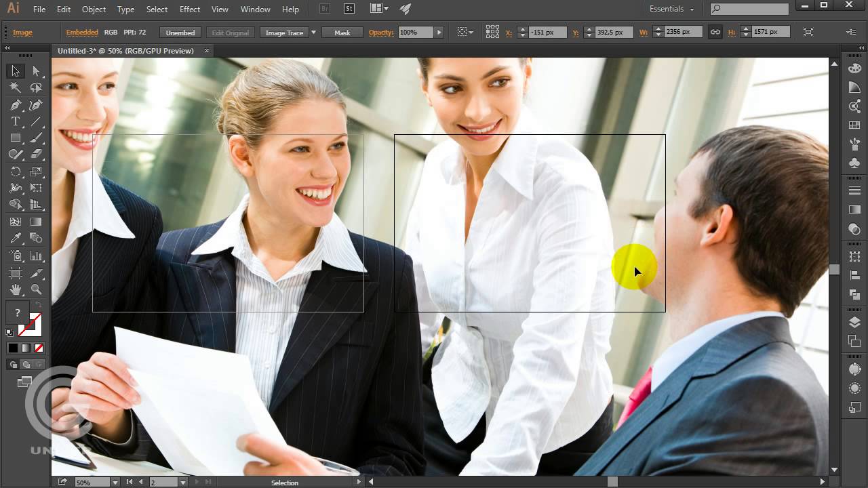This screenshot has width=868, height=488.
Task: Open the Pathfinder panel
Action: 854,293
